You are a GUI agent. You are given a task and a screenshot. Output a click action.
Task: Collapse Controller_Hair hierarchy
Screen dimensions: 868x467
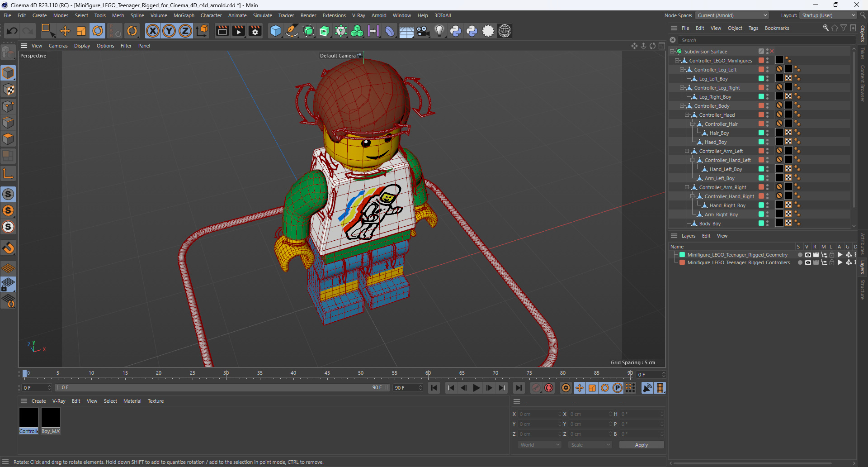(692, 124)
